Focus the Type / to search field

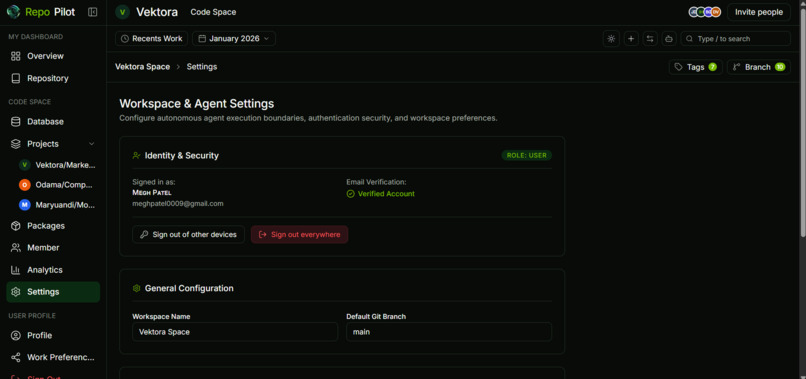pyautogui.click(x=736, y=39)
